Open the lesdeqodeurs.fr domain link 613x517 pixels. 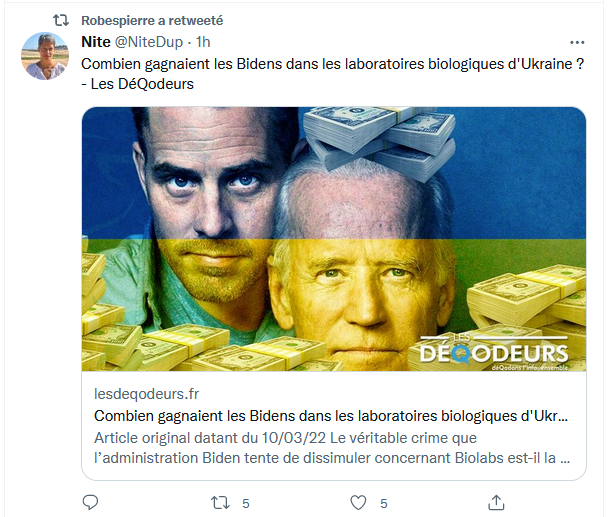pyautogui.click(x=147, y=394)
